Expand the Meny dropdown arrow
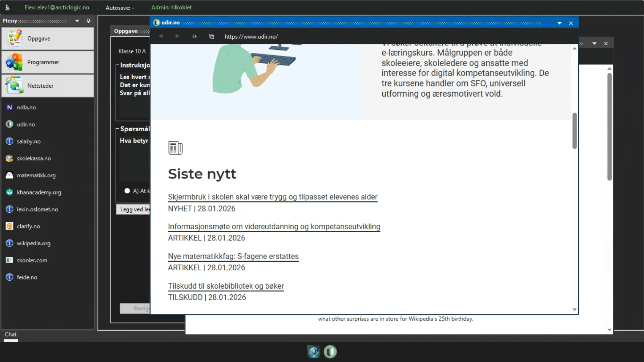 tap(77, 21)
